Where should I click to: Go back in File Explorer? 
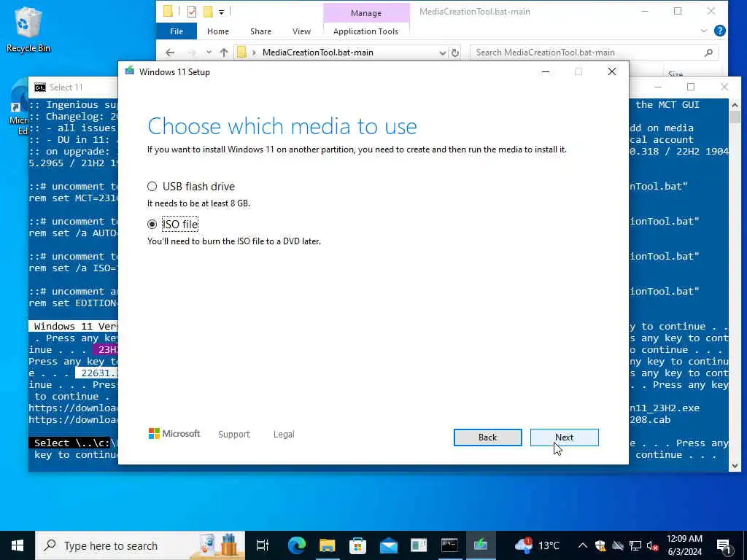(170, 52)
